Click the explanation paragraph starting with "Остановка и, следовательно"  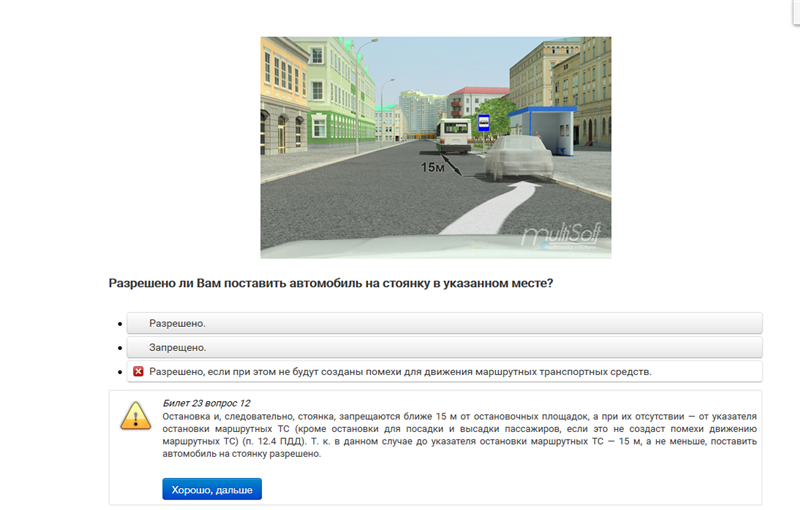459,435
